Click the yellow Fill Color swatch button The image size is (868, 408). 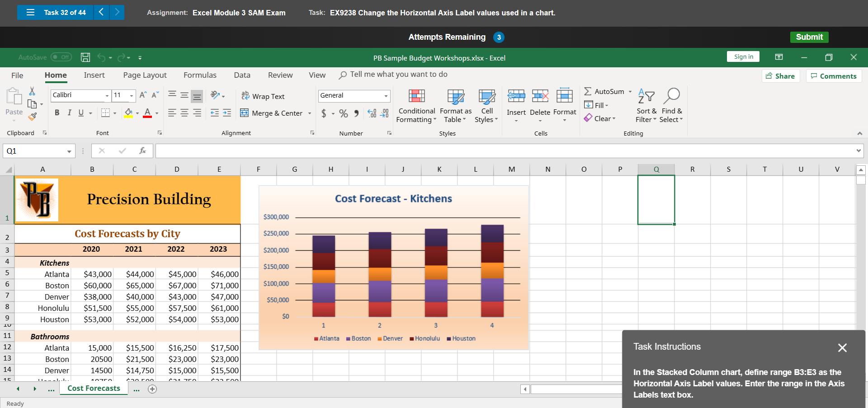[x=128, y=113]
